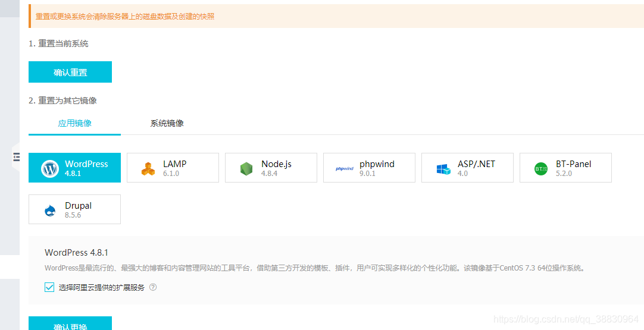Click the WordPress logo icon
Image resolution: width=644 pixels, height=330 pixels.
click(50, 168)
